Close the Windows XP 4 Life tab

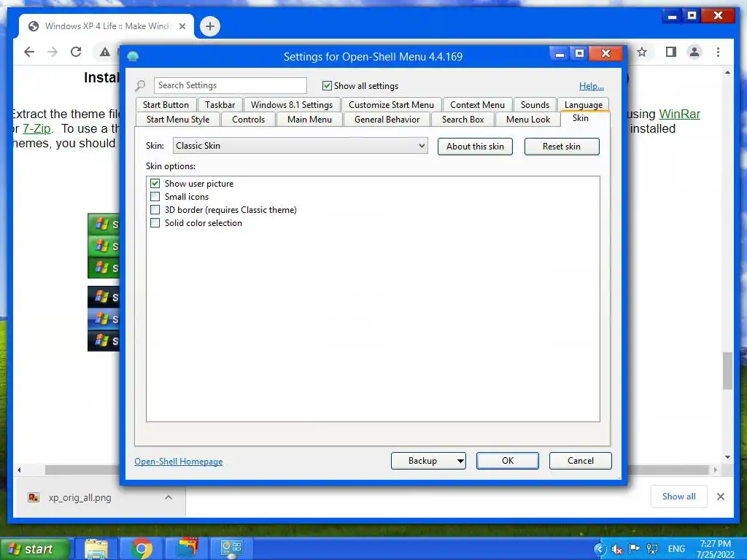pos(182,26)
